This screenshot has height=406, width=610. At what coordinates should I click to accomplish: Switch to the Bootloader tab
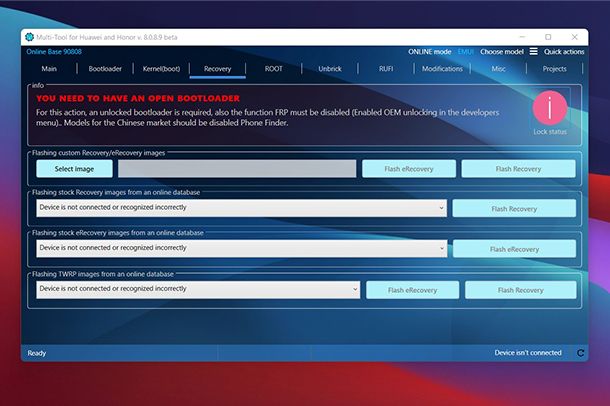(x=105, y=69)
